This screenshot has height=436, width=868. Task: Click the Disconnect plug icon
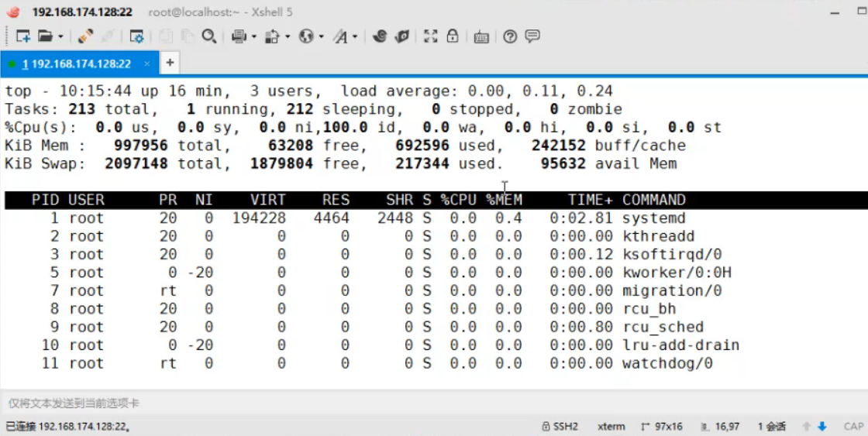click(x=85, y=36)
